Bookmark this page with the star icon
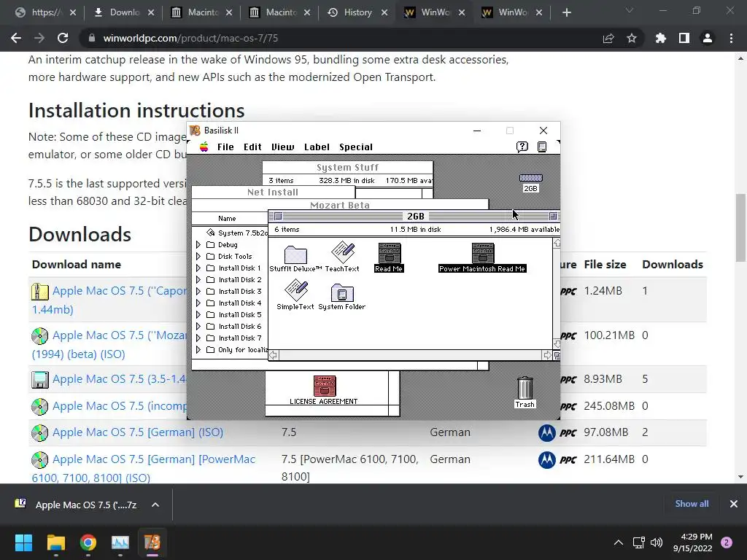Screen dimensions: 747x560 pos(632,38)
